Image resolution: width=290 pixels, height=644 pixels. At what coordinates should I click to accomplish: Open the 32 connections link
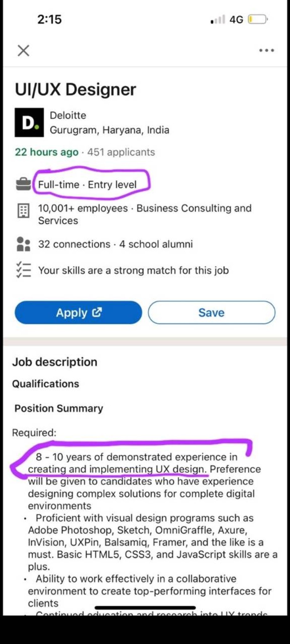point(74,244)
